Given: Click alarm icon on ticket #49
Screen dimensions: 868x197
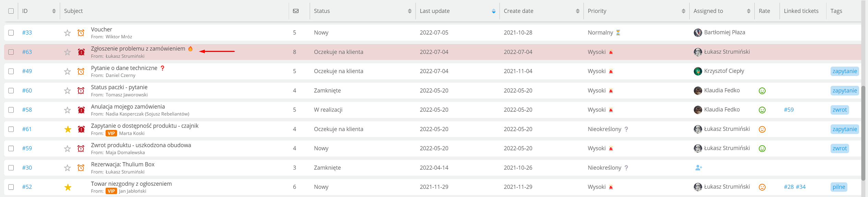Looking at the screenshot, I should (81, 71).
